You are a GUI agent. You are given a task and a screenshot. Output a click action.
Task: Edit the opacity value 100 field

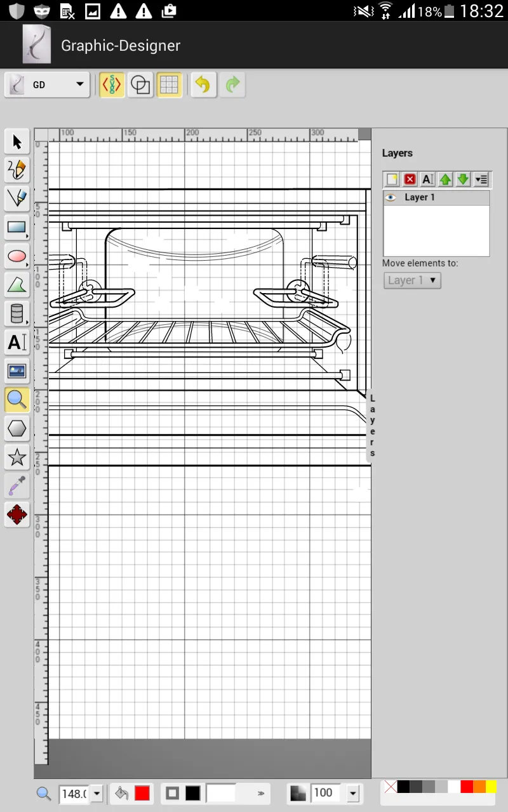[327, 794]
